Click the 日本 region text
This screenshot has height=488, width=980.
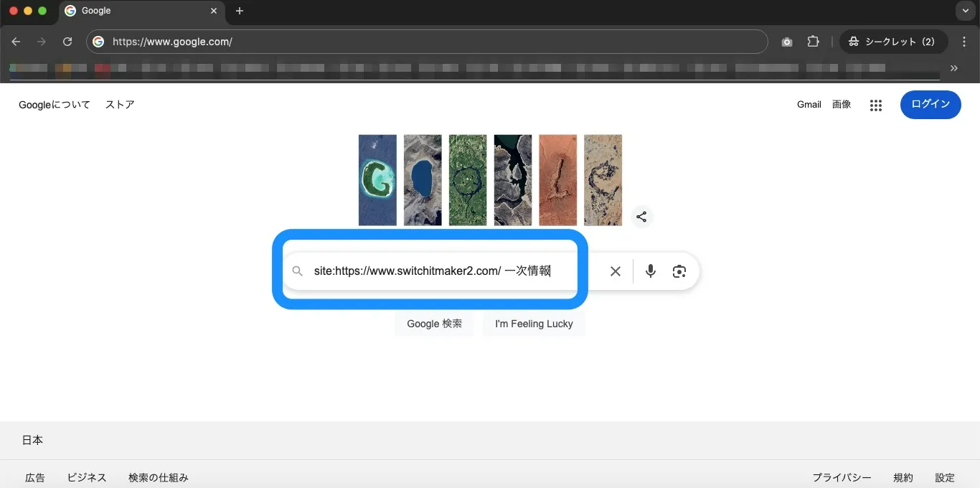click(32, 441)
